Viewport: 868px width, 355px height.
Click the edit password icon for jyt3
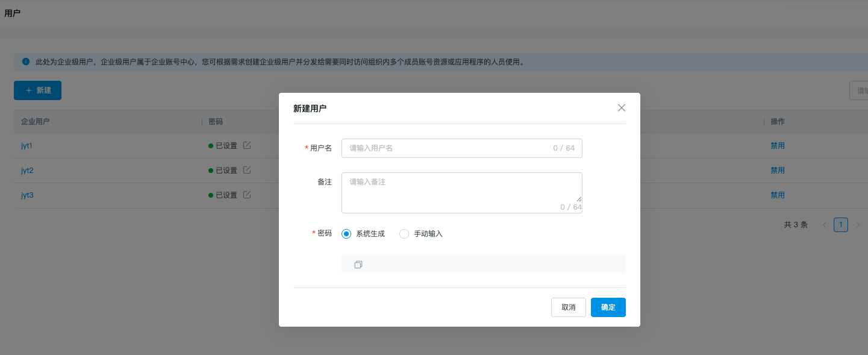[247, 195]
